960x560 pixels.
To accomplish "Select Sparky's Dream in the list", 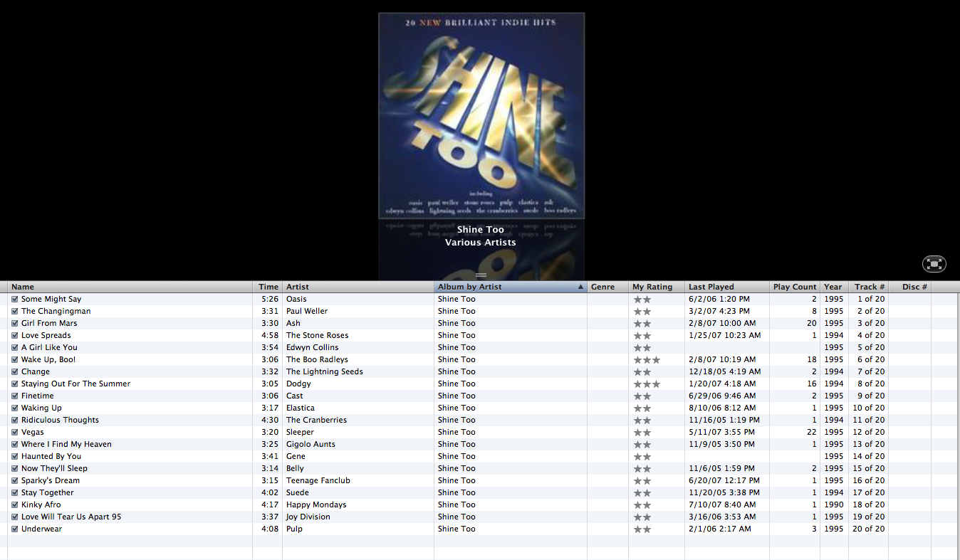I will 51,480.
